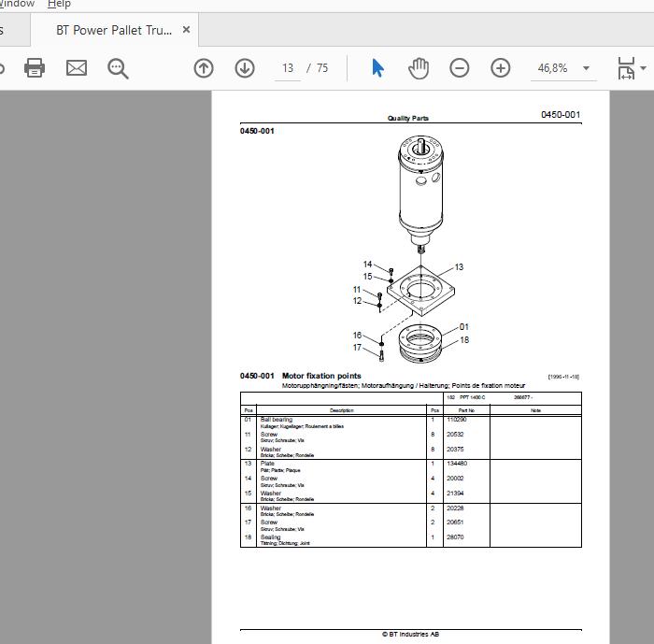Click part number 110290
Viewport: 654px width, 644px height.
tap(457, 420)
